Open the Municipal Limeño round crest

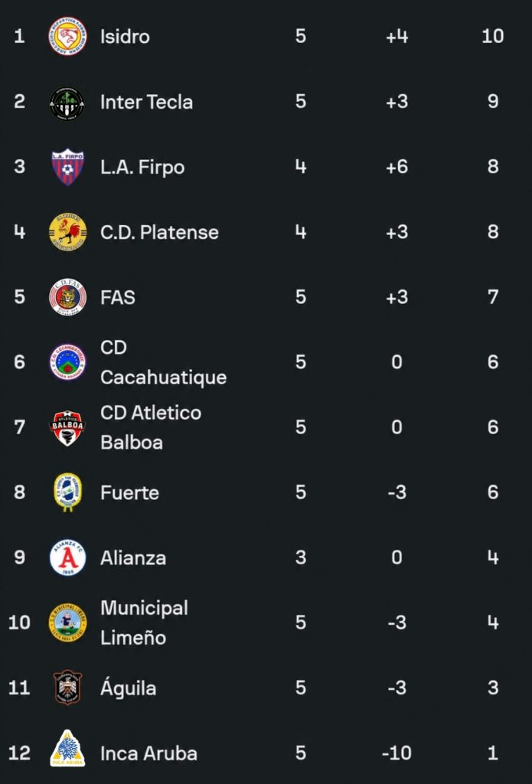67,622
